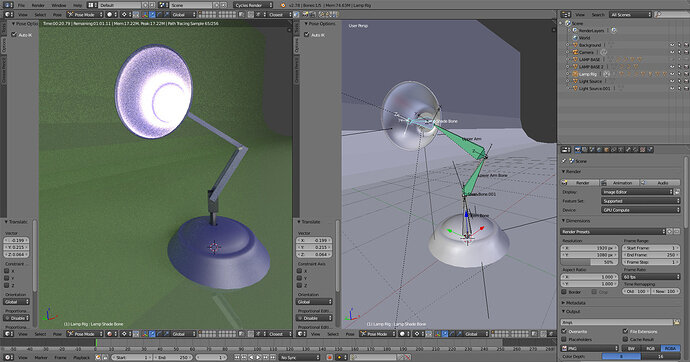
Task: Select the World item icon in the outliner
Action: click(575, 38)
